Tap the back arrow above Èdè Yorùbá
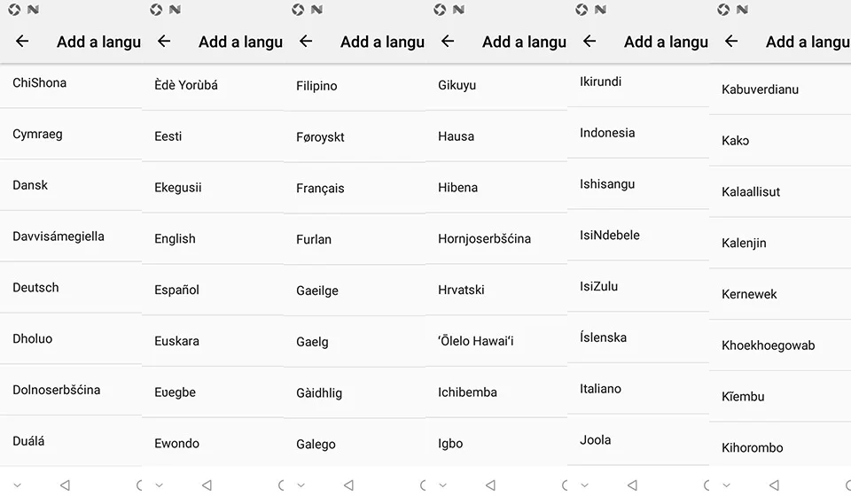Viewport: 851px width, 504px height. click(164, 41)
